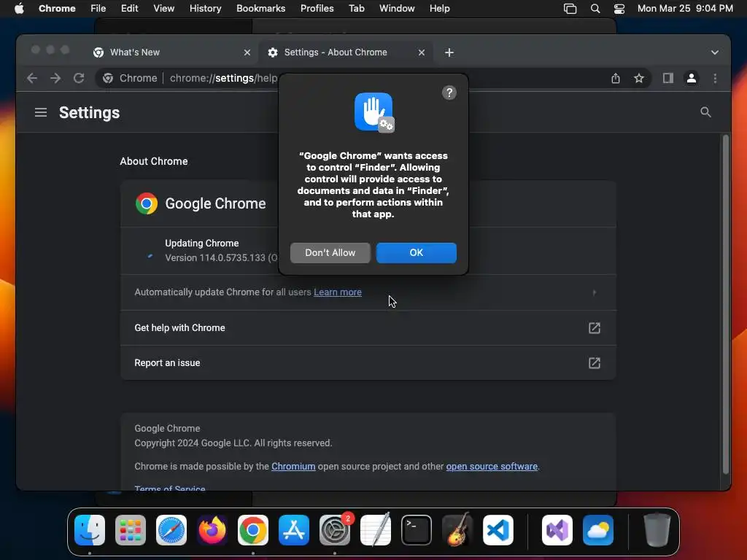Open the help question mark in dialog
Image resolution: width=747 pixels, height=560 pixels.
tap(449, 93)
